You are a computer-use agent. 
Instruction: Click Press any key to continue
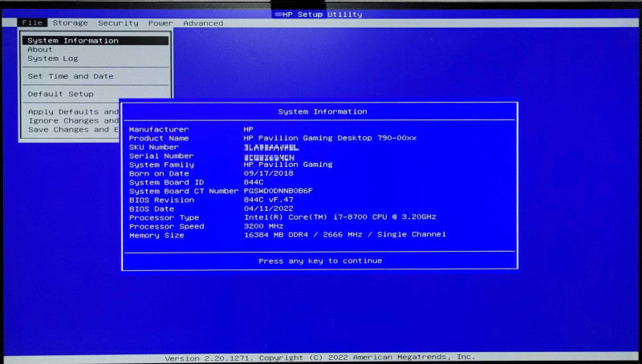coord(320,261)
